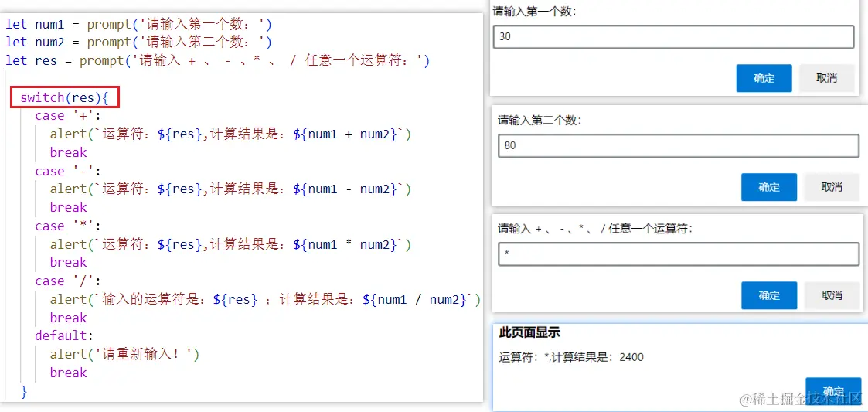
Task: Click the default: code line
Action: coord(64,335)
